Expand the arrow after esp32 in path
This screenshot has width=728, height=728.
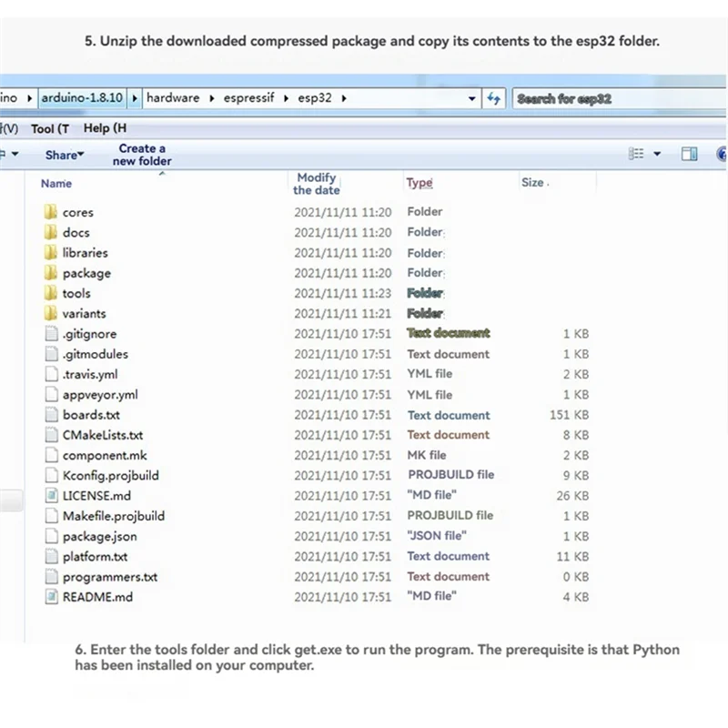(344, 98)
